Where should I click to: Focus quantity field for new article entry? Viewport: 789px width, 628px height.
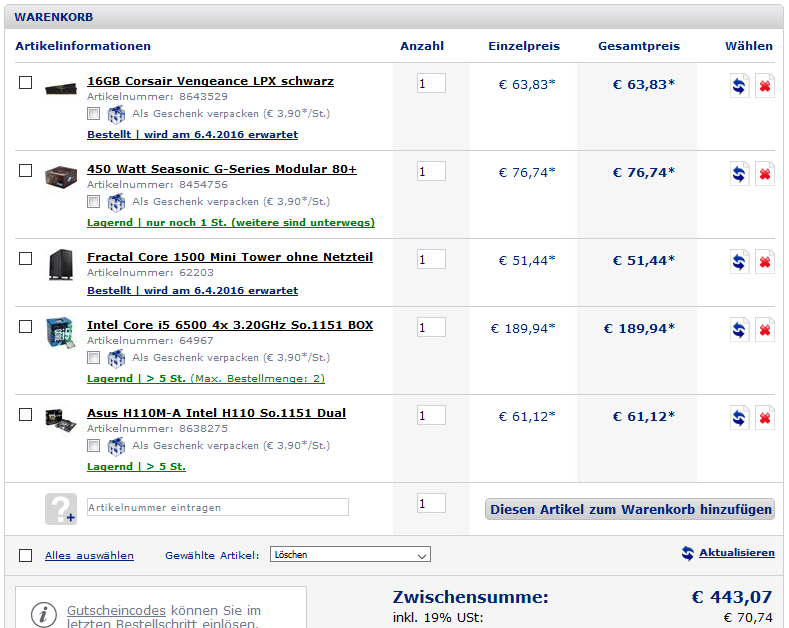pos(431,503)
